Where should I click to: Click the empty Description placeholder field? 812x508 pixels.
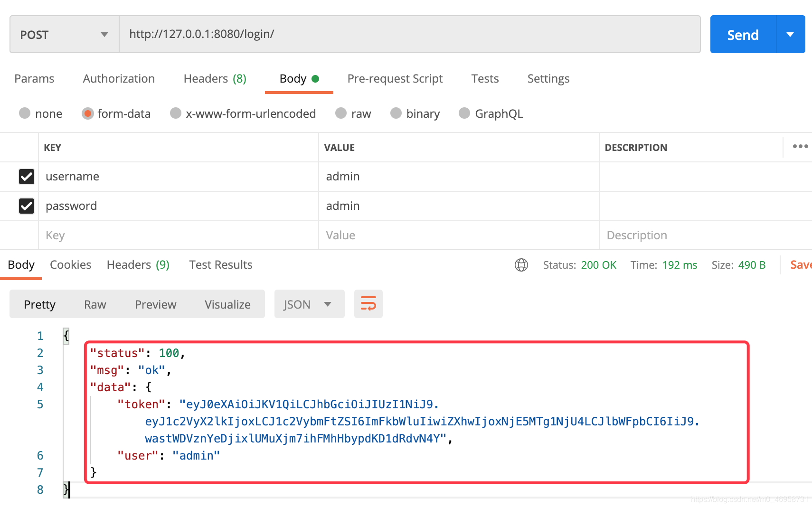coord(706,235)
